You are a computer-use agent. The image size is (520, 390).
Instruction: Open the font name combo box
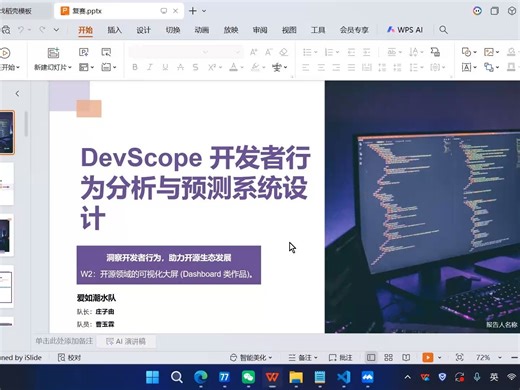(169, 52)
